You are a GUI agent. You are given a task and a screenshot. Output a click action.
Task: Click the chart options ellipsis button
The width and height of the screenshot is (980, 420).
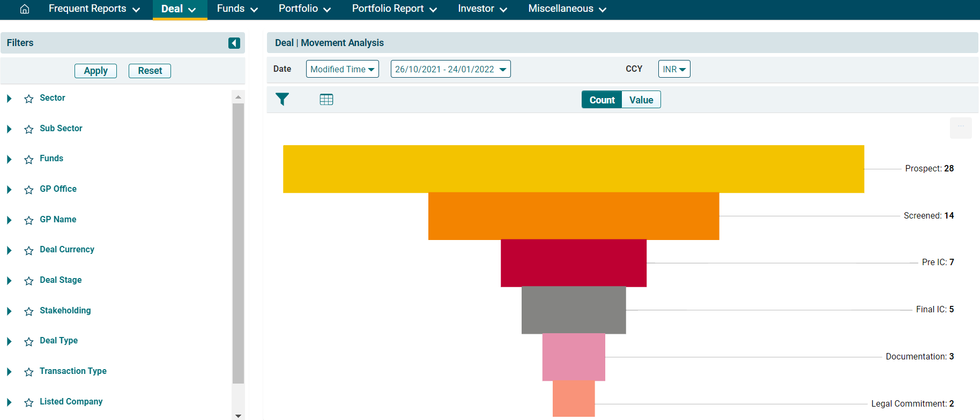click(961, 127)
